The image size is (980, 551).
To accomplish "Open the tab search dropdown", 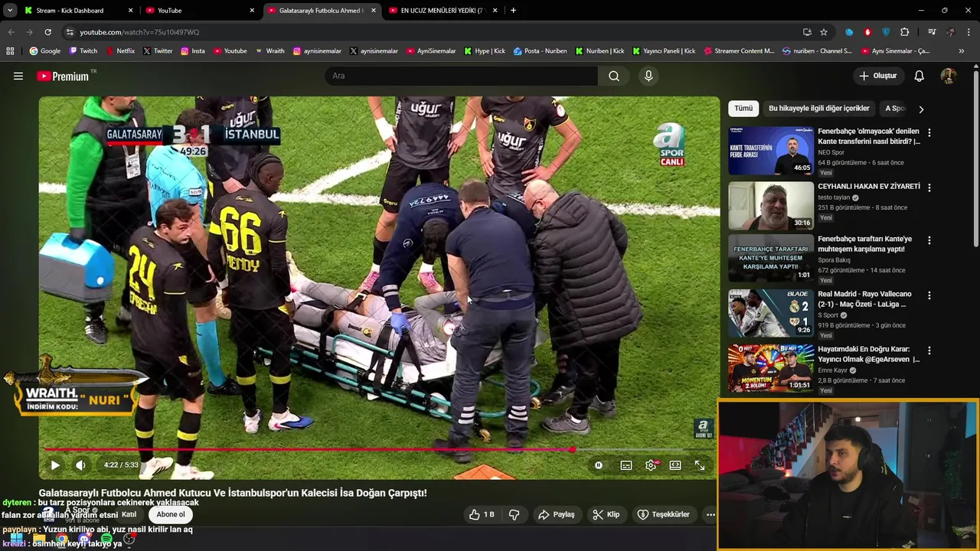I will point(9,11).
